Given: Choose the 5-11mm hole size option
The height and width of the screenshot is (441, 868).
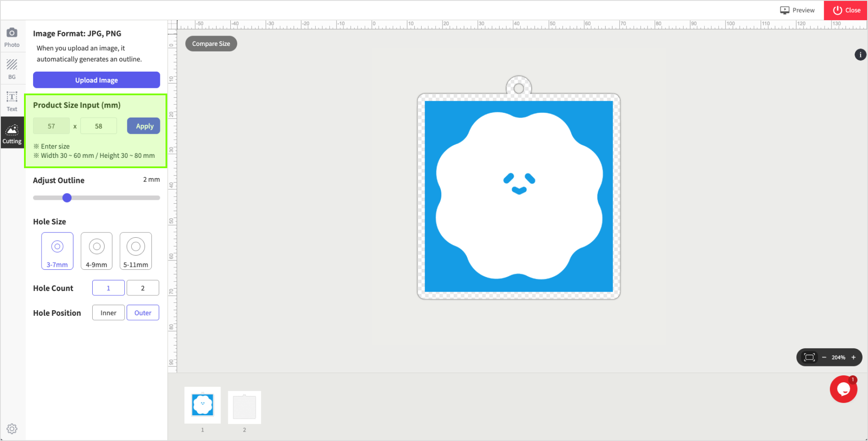Looking at the screenshot, I should tap(136, 251).
